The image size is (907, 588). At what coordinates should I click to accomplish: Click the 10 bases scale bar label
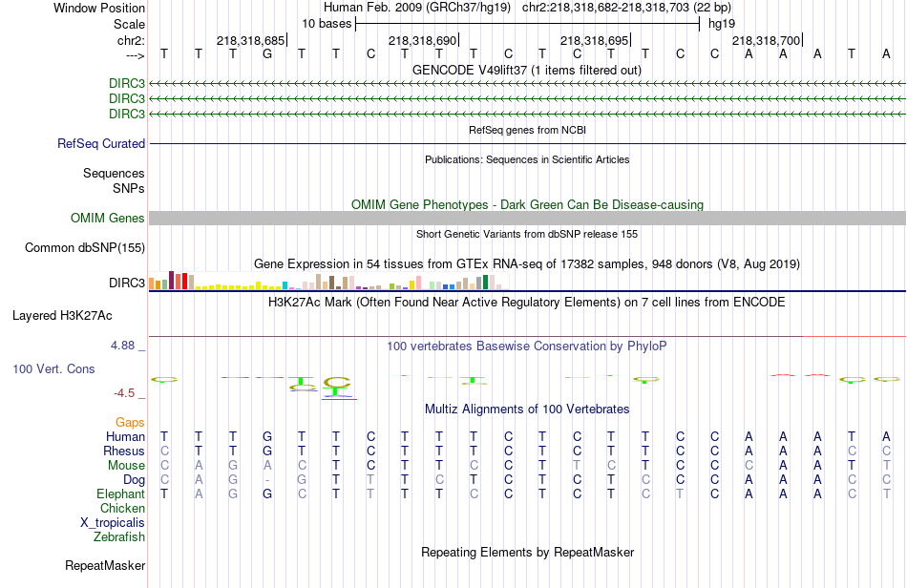327,24
